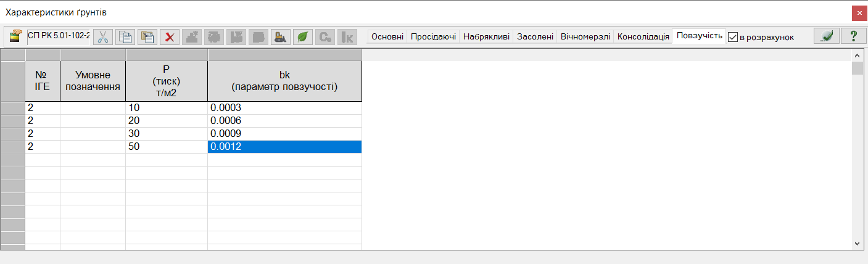868x264 pixels.
Task: Open the Засолені tab
Action: click(534, 36)
